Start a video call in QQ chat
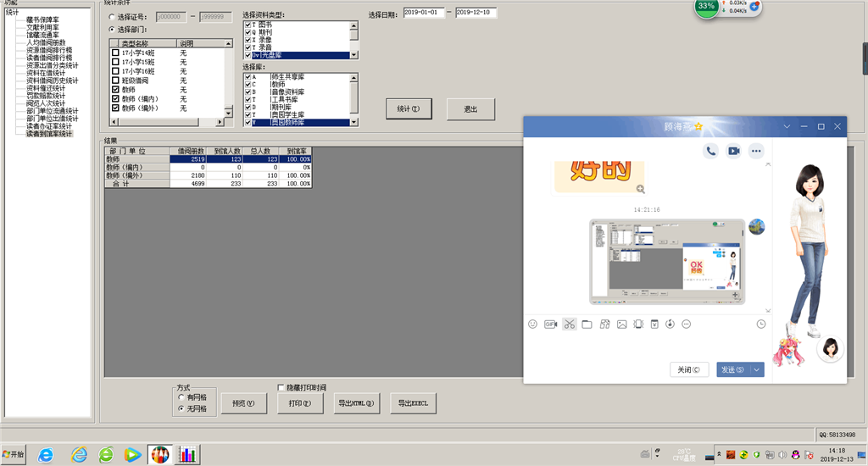 (733, 151)
